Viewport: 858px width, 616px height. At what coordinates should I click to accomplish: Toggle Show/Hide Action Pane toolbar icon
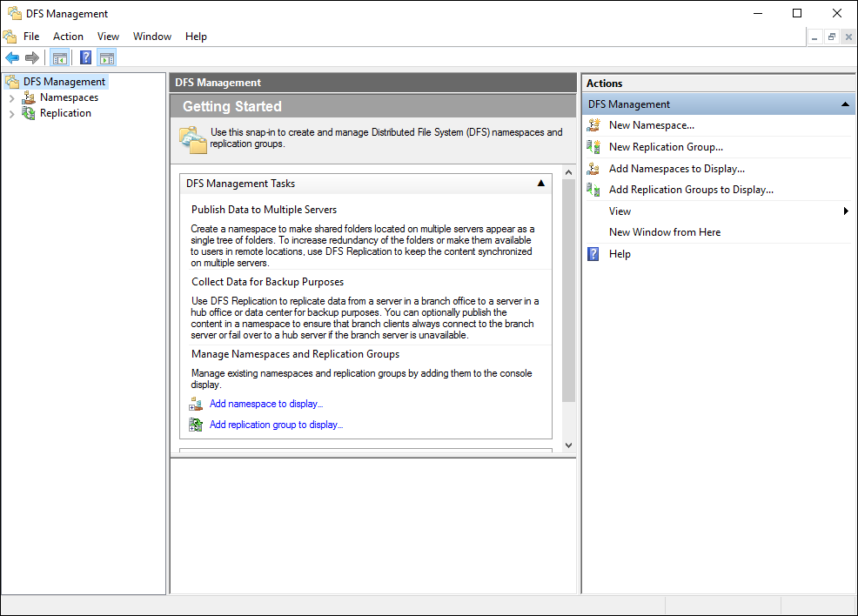[x=107, y=58]
